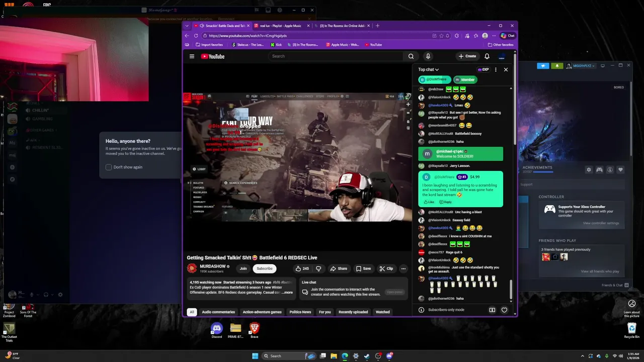Select Recently uploaded filter chip
Viewport: 644px width, 362px height.
[x=353, y=312]
